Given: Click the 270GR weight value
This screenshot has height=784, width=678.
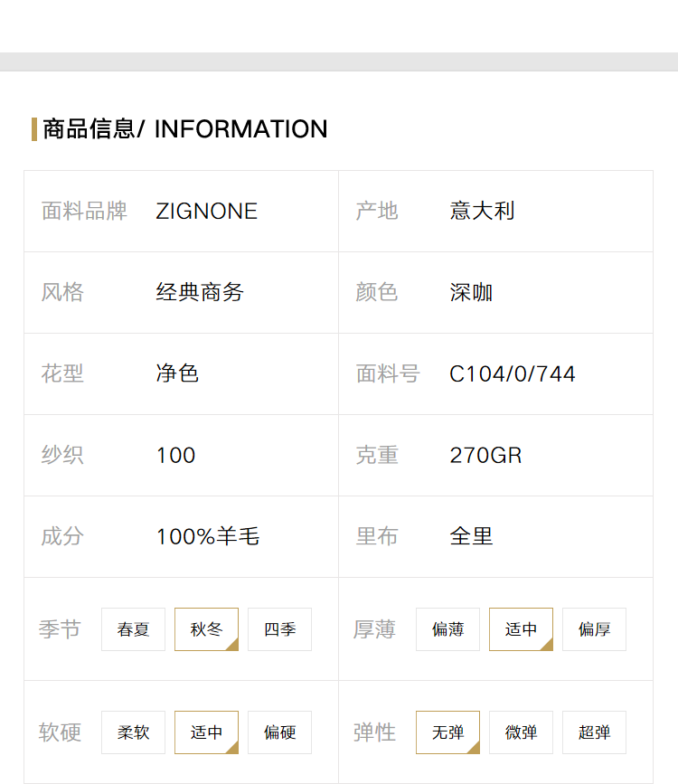Looking at the screenshot, I should [485, 456].
